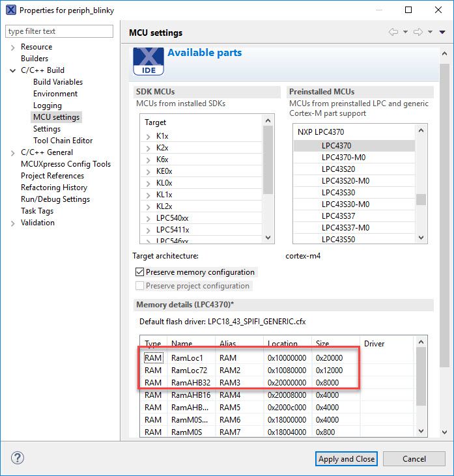The height and width of the screenshot is (476, 454).
Task: Expand the KE0x SDK target
Action: (x=149, y=172)
